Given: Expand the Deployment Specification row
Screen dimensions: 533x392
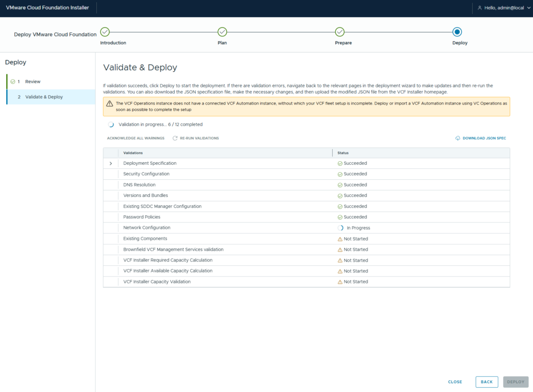Looking at the screenshot, I should pos(111,163).
